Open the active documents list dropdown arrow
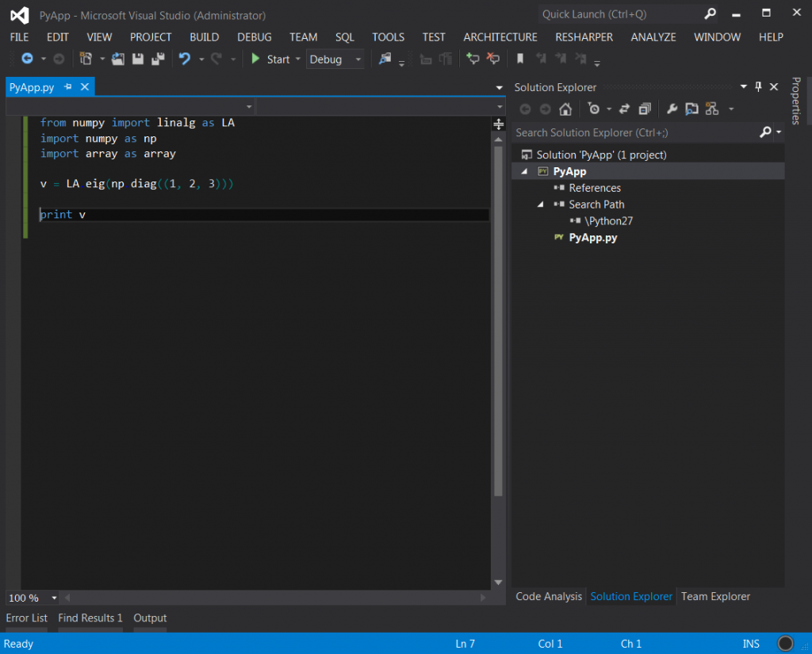Viewport: 812px width, 654px height. point(500,87)
